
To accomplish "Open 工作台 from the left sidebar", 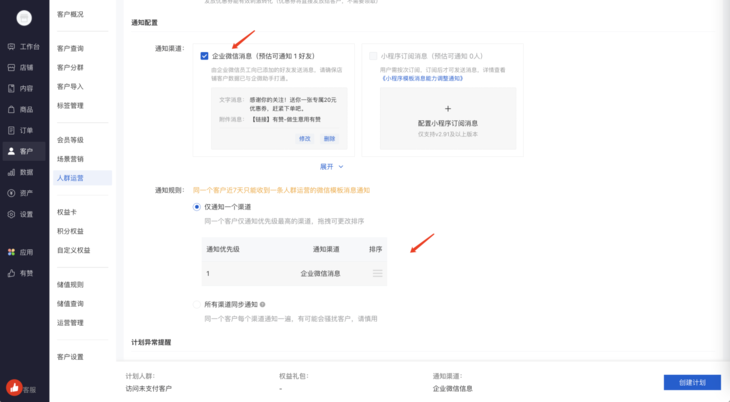I will click(x=24, y=46).
